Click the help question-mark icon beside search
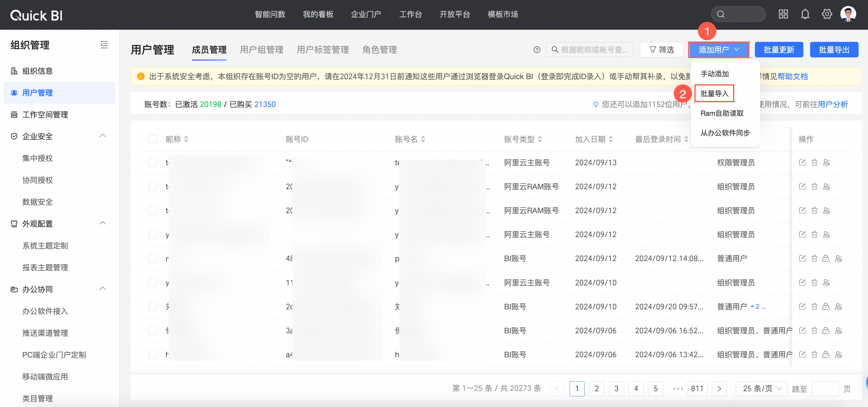 537,50
